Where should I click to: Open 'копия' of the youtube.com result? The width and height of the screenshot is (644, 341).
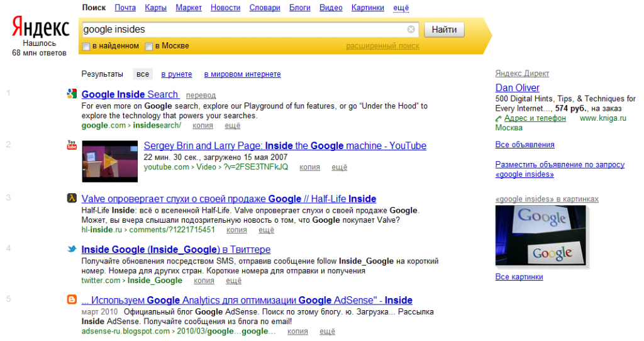(x=309, y=167)
